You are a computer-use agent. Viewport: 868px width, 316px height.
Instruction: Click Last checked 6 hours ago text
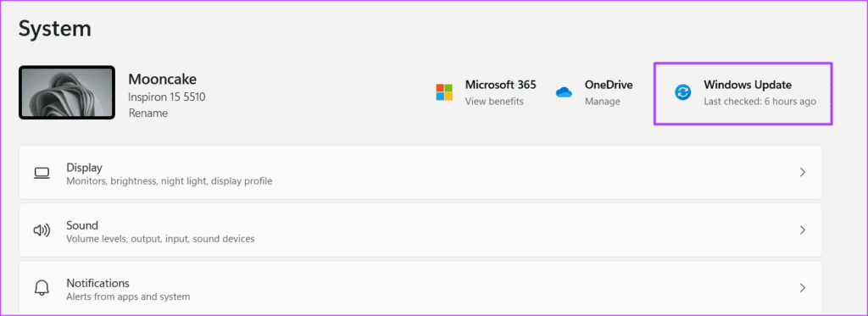point(759,102)
